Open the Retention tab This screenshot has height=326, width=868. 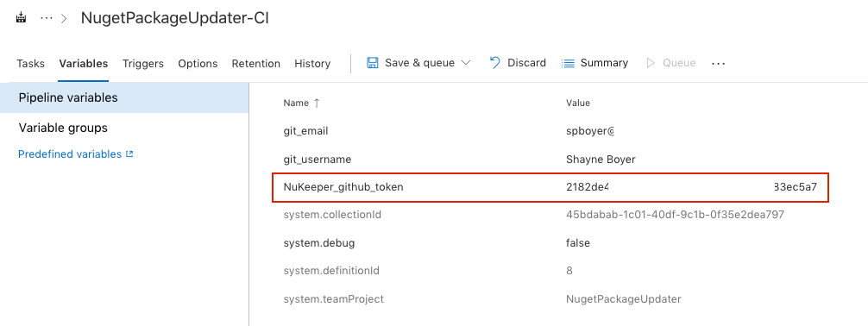pyautogui.click(x=255, y=64)
